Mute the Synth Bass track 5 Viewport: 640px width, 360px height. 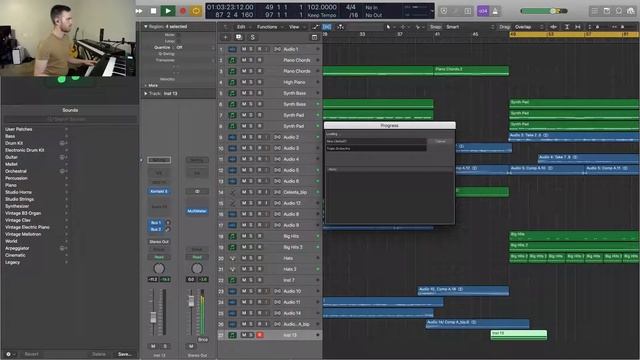(x=244, y=93)
